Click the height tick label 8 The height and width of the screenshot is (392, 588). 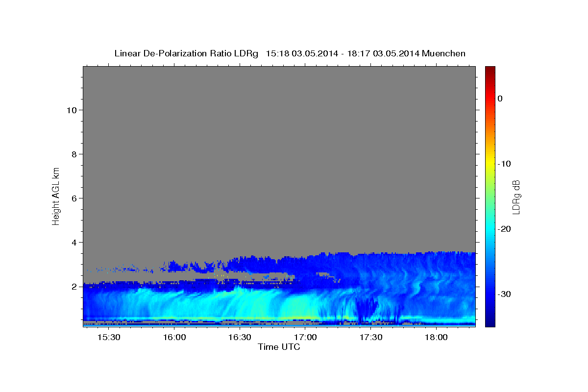click(74, 154)
